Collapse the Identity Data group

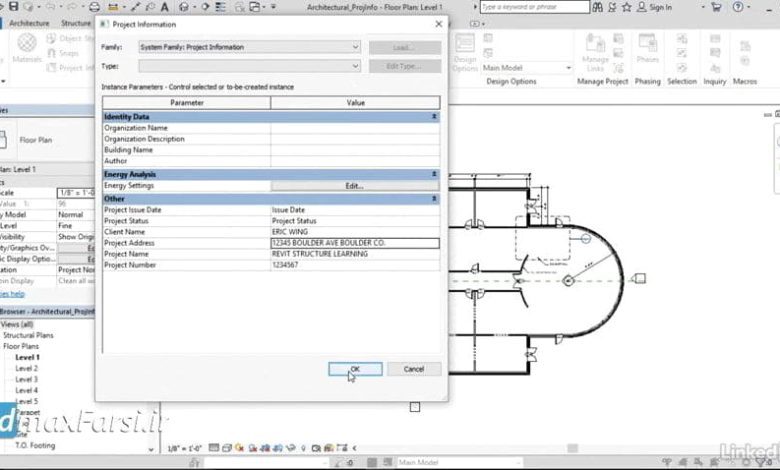pos(434,116)
